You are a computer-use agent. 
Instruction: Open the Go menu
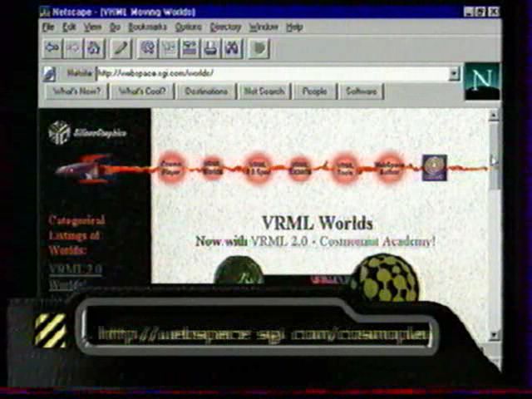[x=115, y=27]
